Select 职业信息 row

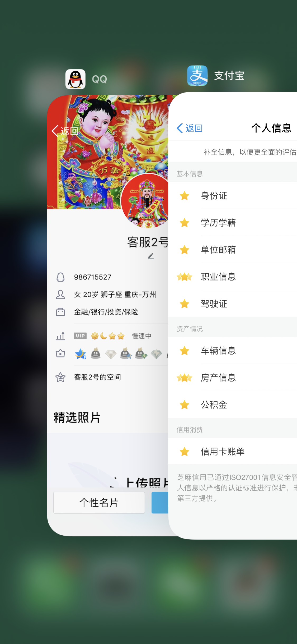point(233,277)
